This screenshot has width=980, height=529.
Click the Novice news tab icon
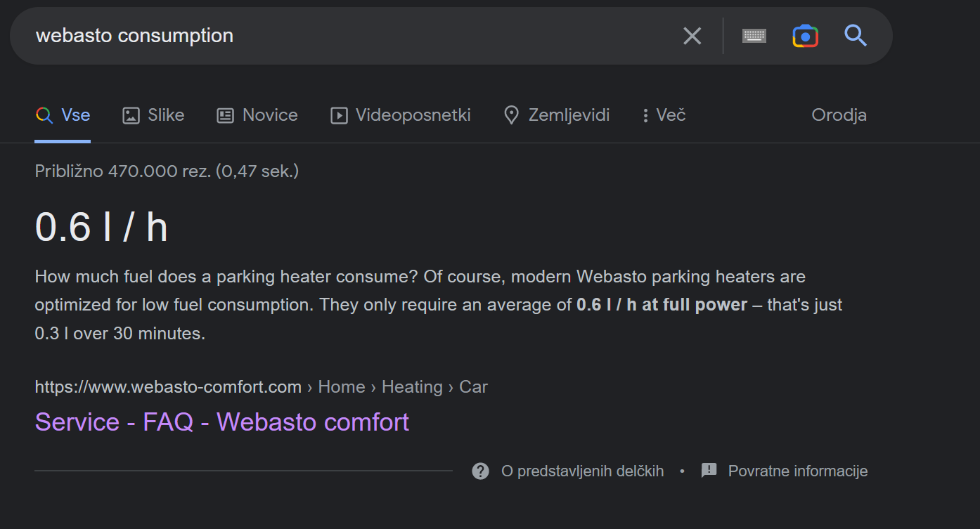tap(225, 115)
